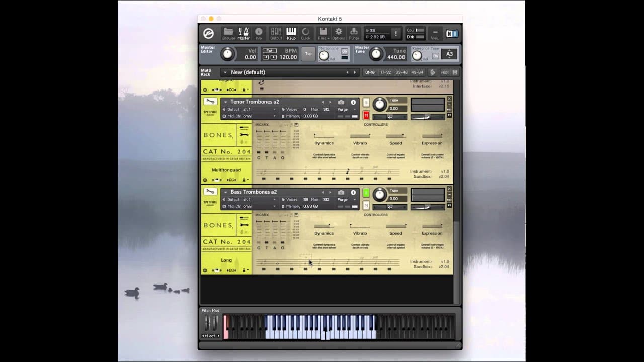Click the Expression slider on Bass Trombones a2

coord(432,226)
